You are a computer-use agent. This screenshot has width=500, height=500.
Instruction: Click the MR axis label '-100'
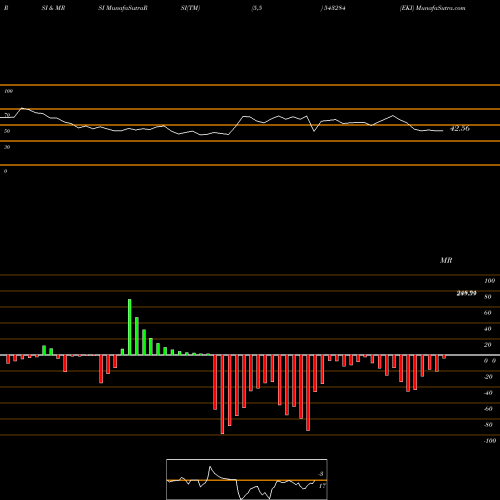tap(490, 441)
